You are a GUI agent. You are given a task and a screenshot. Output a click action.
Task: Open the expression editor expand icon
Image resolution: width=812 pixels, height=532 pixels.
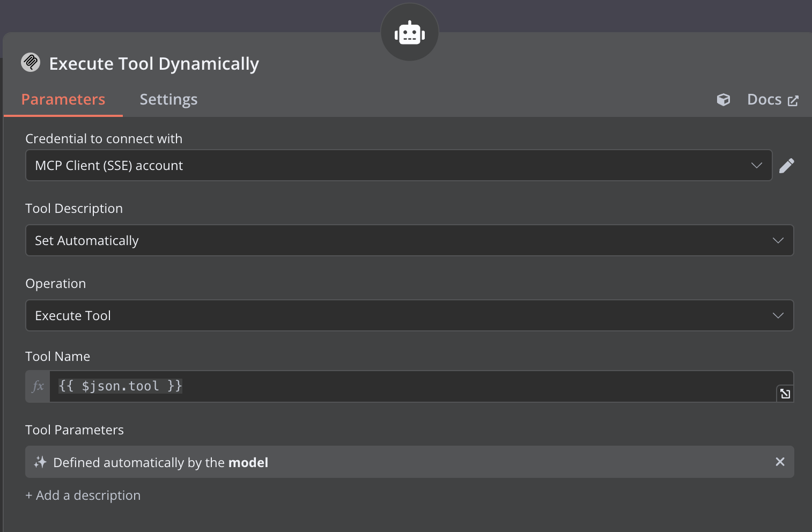[x=785, y=393]
